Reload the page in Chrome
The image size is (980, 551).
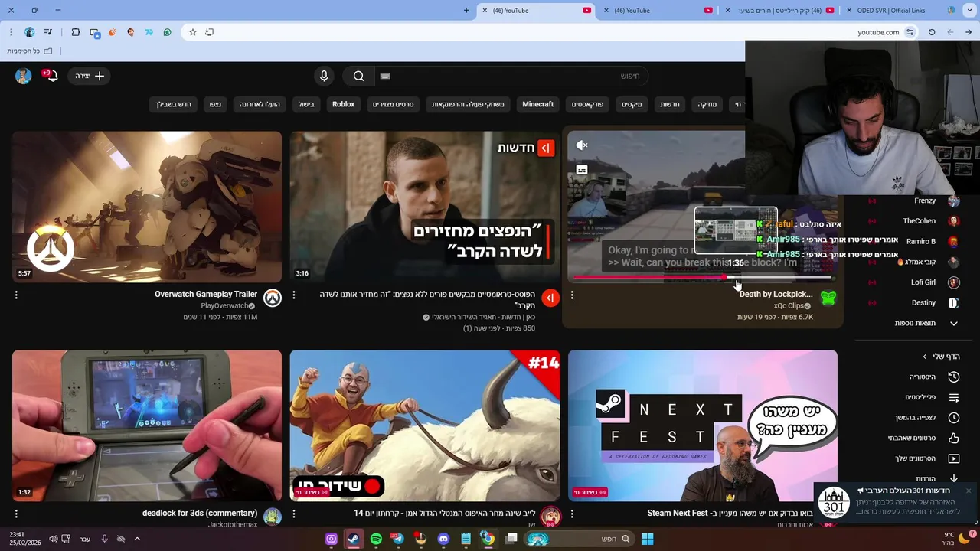(932, 32)
